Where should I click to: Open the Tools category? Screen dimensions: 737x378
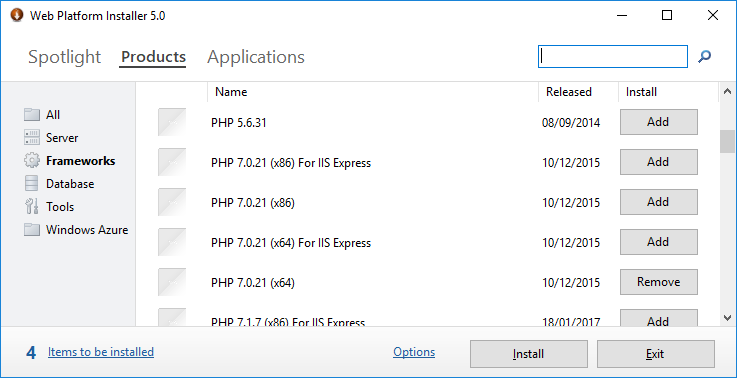click(x=60, y=207)
